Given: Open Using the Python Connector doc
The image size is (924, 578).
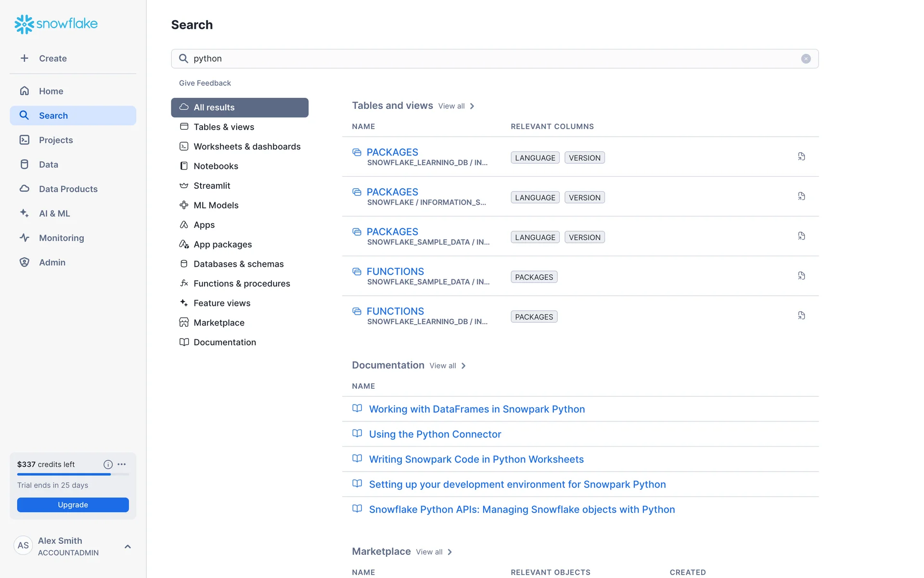Looking at the screenshot, I should coord(435,434).
